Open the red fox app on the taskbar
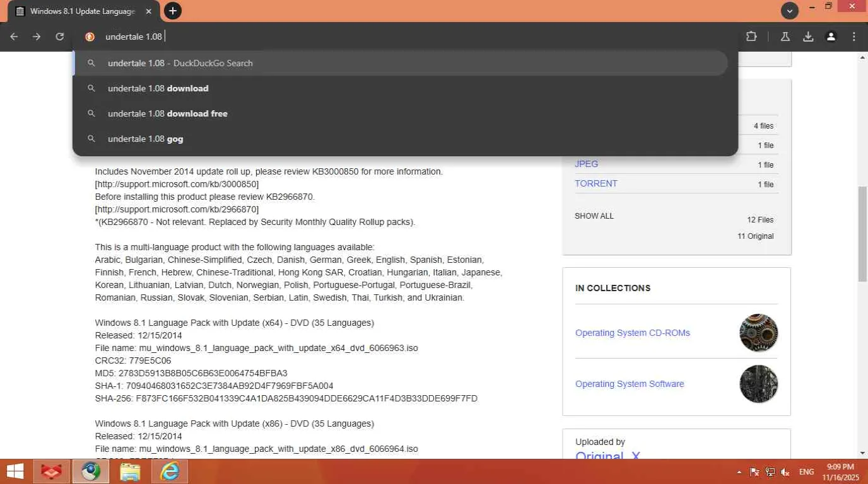 tap(52, 471)
